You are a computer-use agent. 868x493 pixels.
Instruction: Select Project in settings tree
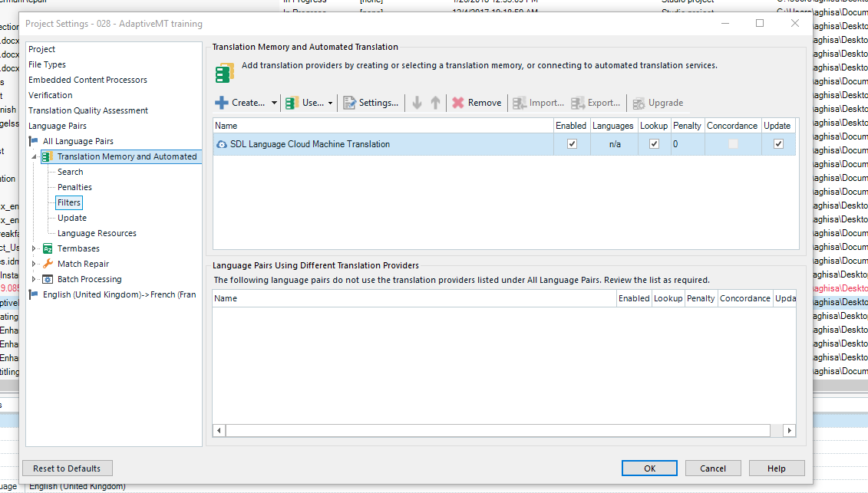41,49
